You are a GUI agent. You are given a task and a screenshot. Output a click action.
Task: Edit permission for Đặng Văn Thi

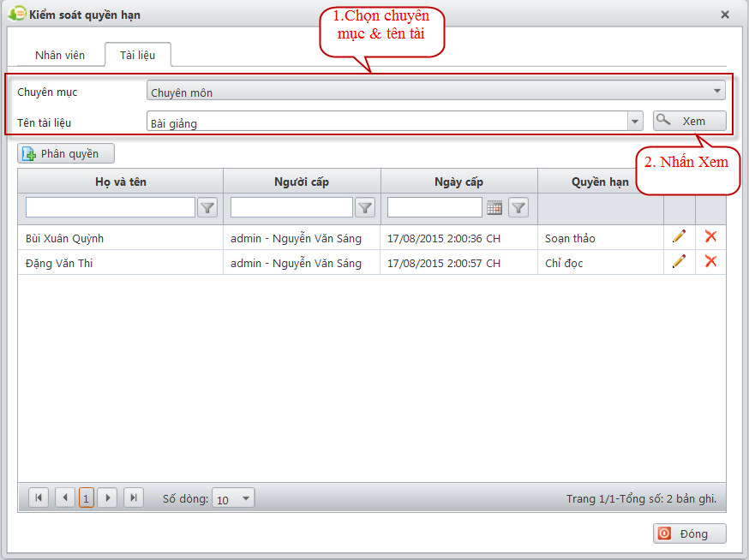tap(679, 261)
